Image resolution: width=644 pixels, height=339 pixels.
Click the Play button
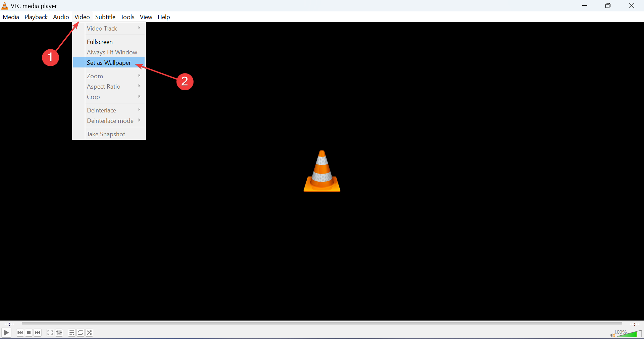click(6, 333)
